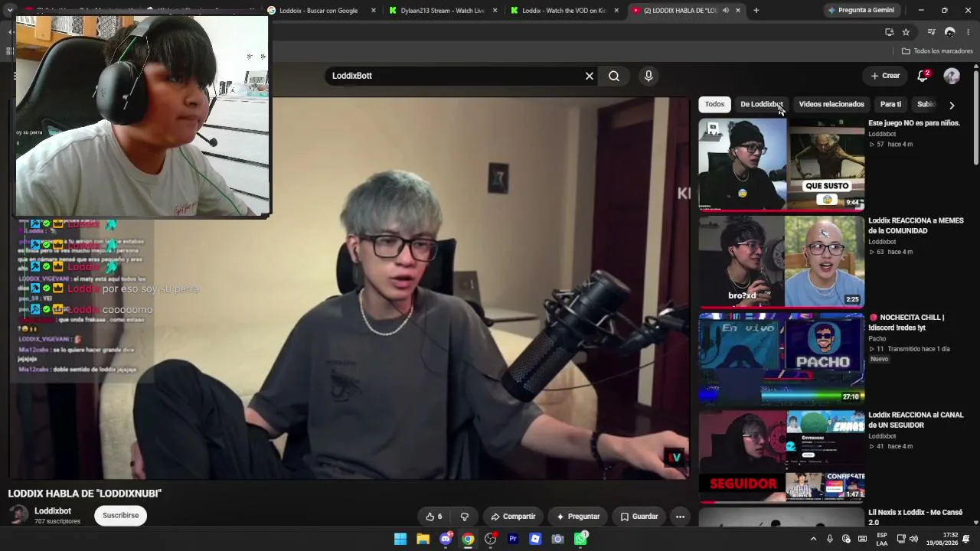The height and width of the screenshot is (551, 980).
Task: Click the video player to pause
Action: pos(349,289)
